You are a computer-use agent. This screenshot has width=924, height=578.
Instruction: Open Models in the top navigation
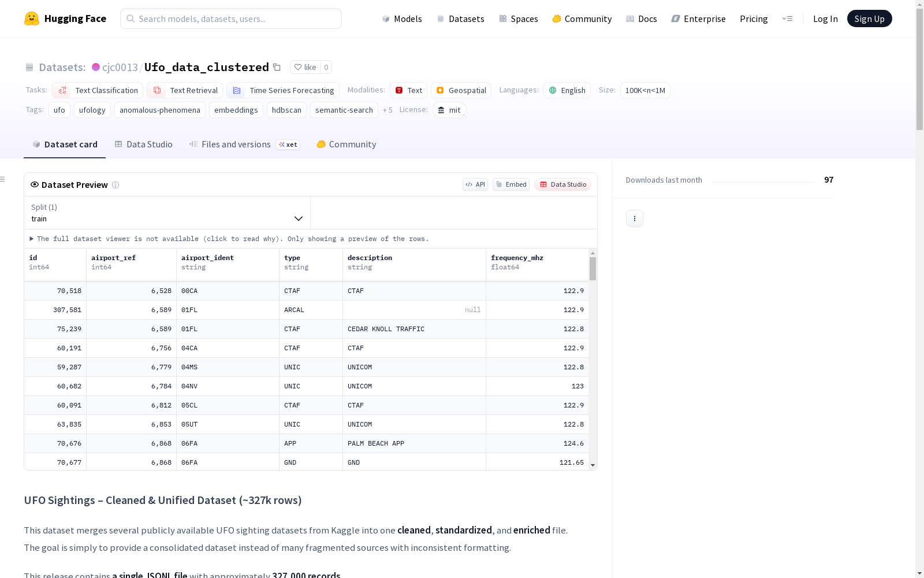pos(402,18)
